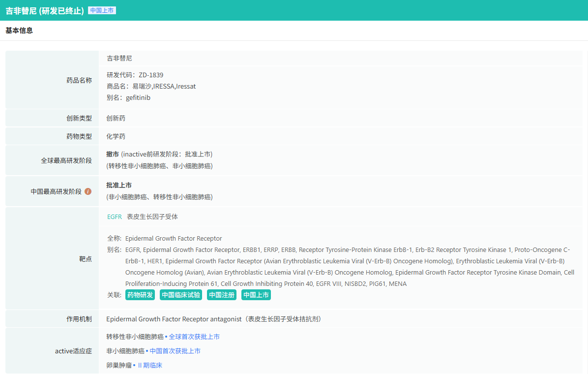Click the 药品名称 row label
The image size is (588, 374).
[x=79, y=80]
